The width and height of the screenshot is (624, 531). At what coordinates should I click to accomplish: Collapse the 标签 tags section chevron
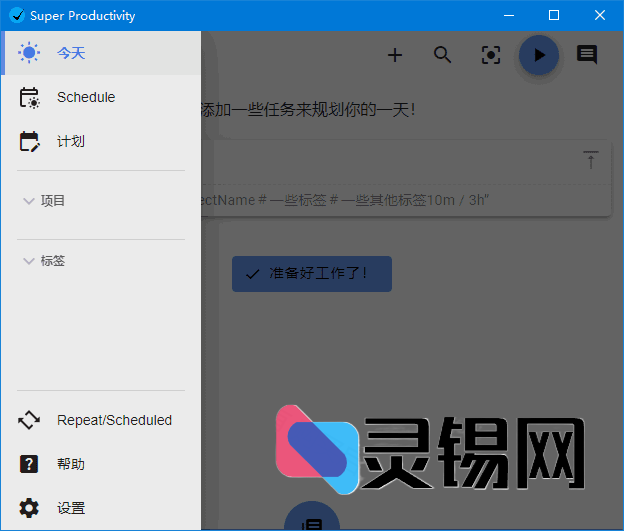29,261
